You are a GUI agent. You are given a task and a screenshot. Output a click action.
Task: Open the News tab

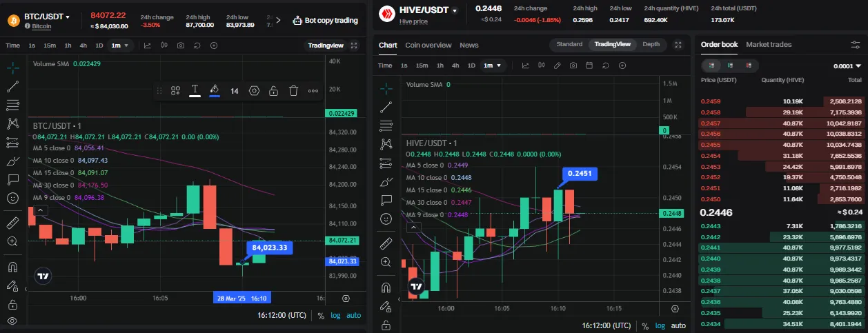(469, 45)
